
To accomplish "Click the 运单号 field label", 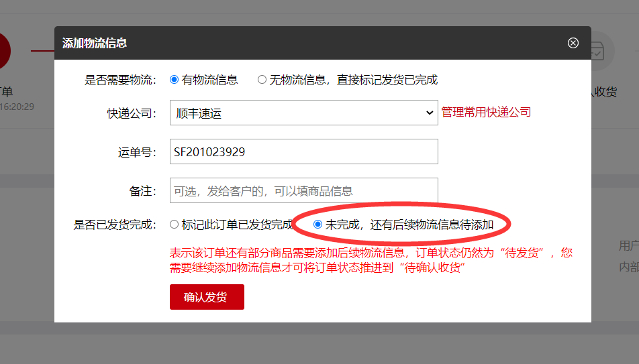I will pyautogui.click(x=137, y=152).
